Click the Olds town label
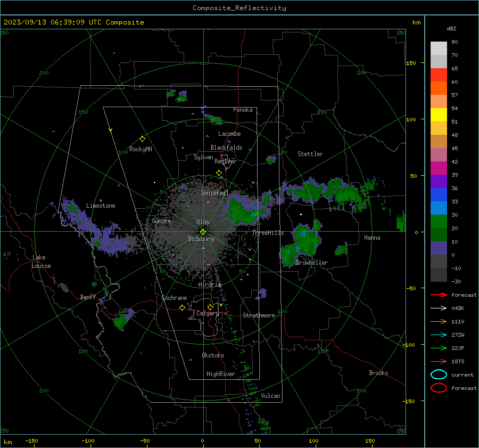Image resolution: width=479 pixels, height=448 pixels. point(203,222)
